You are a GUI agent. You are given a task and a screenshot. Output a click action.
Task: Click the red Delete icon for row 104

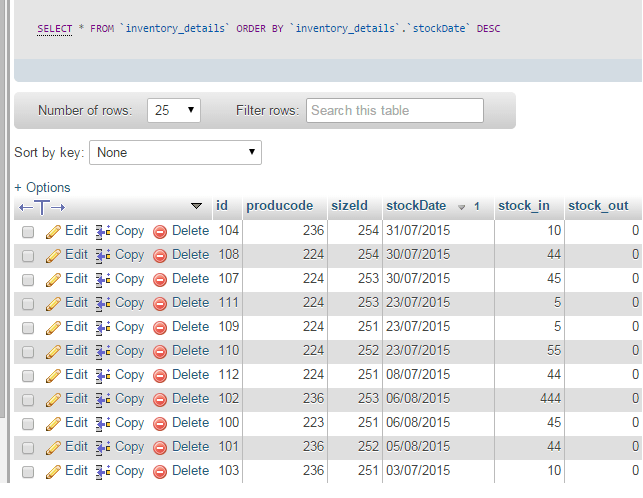click(160, 232)
